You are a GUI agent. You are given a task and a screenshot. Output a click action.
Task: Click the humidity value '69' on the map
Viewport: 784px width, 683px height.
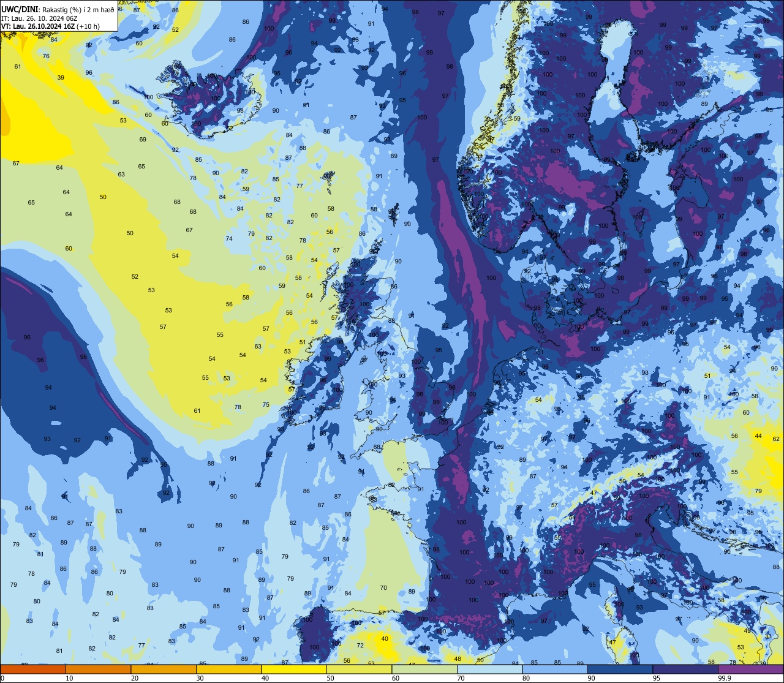pyautogui.click(x=143, y=140)
